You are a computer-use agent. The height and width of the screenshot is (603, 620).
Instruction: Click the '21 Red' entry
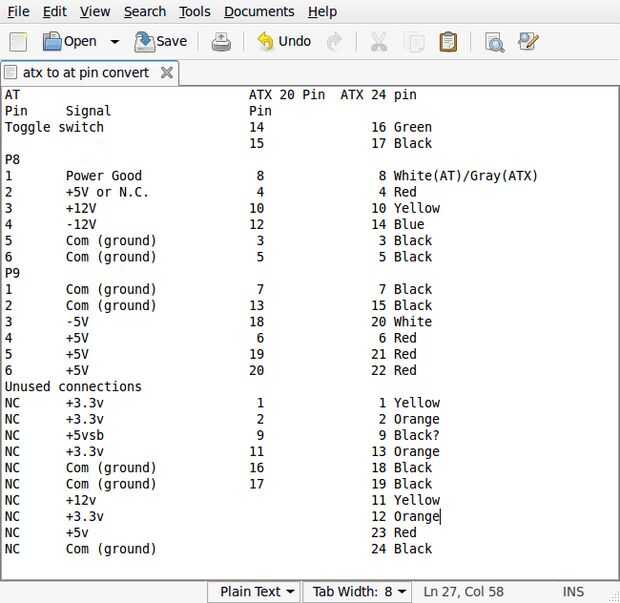pos(393,354)
